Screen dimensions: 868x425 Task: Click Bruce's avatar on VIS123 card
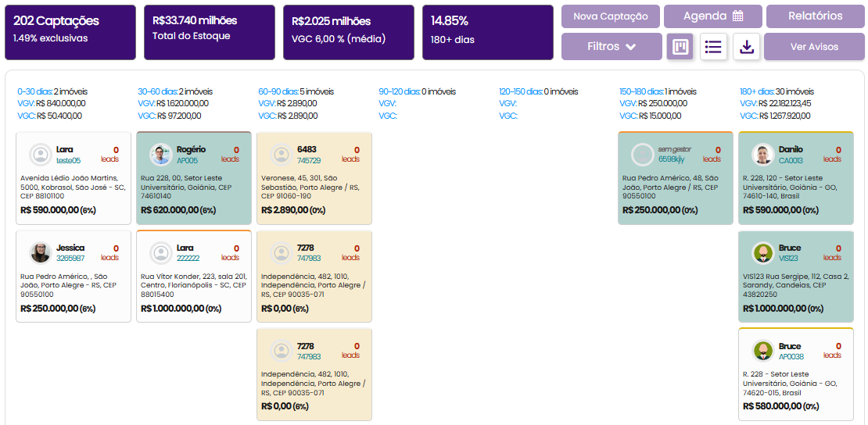point(762,253)
